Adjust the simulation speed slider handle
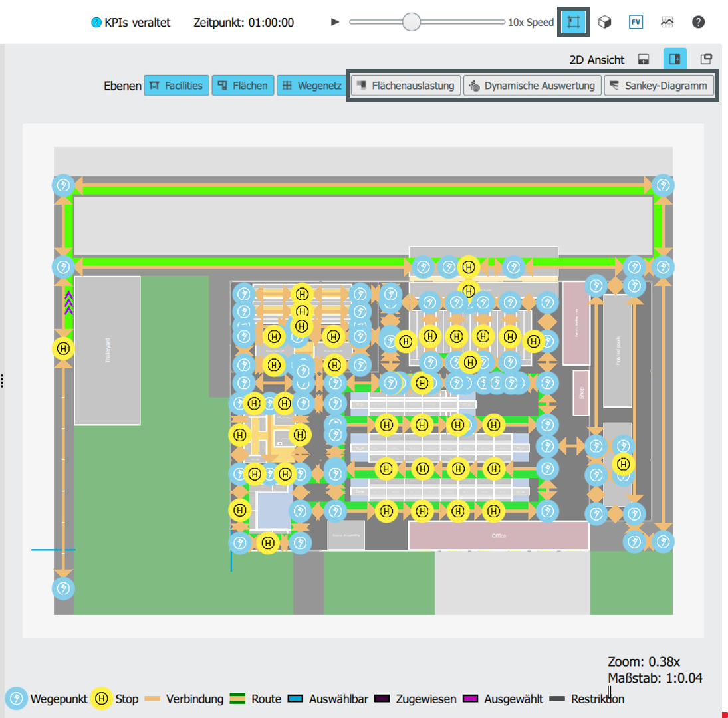Screen dimensions: 728x718 coord(412,22)
